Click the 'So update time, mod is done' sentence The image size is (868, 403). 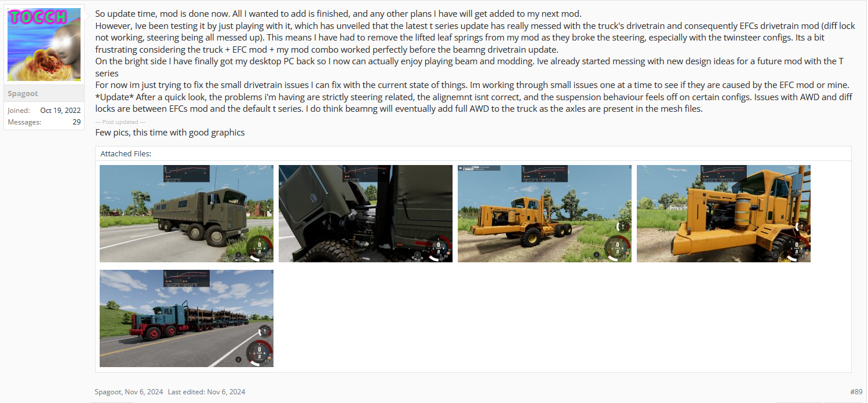[338, 13]
